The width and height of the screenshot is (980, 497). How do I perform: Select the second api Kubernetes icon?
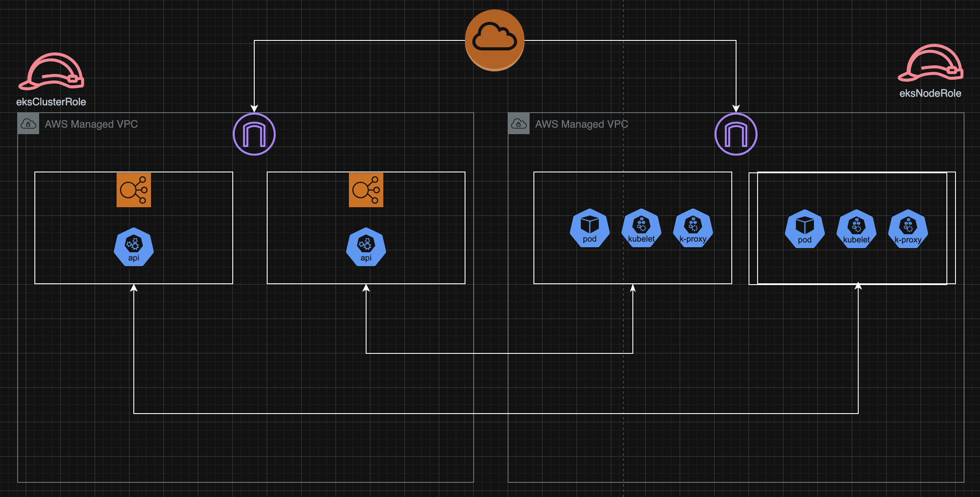coord(366,247)
